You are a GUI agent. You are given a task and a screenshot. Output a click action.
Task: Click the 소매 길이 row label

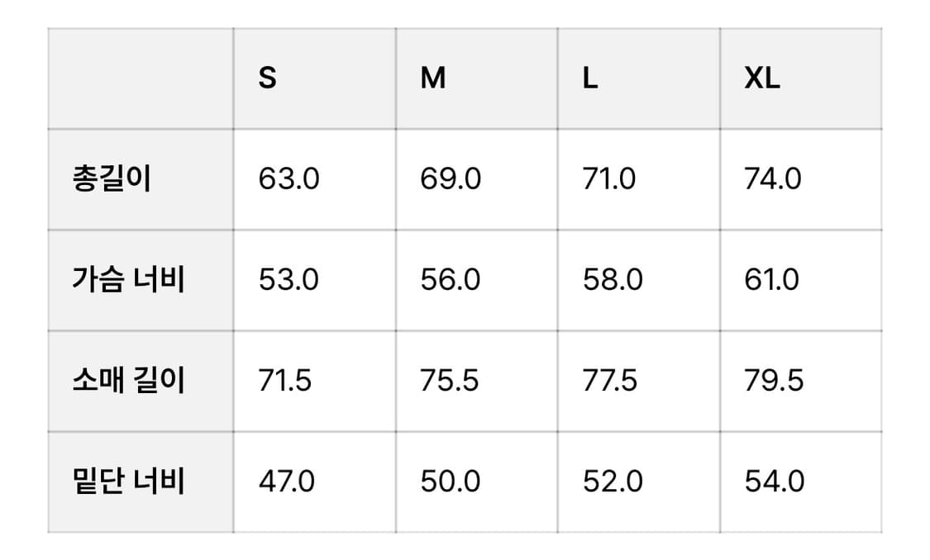(x=128, y=381)
